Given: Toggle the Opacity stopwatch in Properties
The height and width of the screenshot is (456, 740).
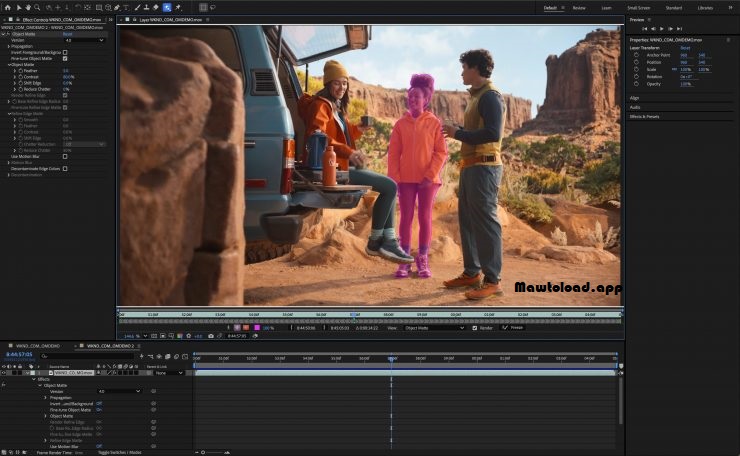Looking at the screenshot, I should (636, 84).
